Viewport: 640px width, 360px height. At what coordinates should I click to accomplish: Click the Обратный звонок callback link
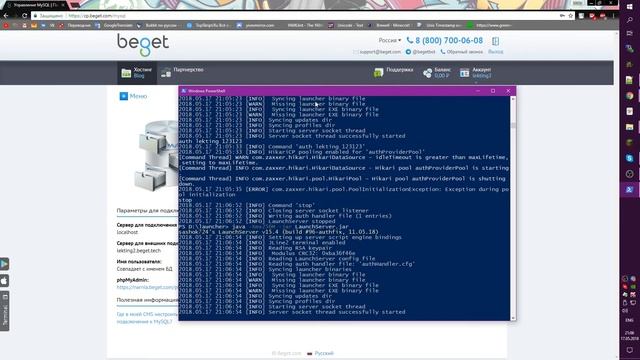click(x=461, y=52)
